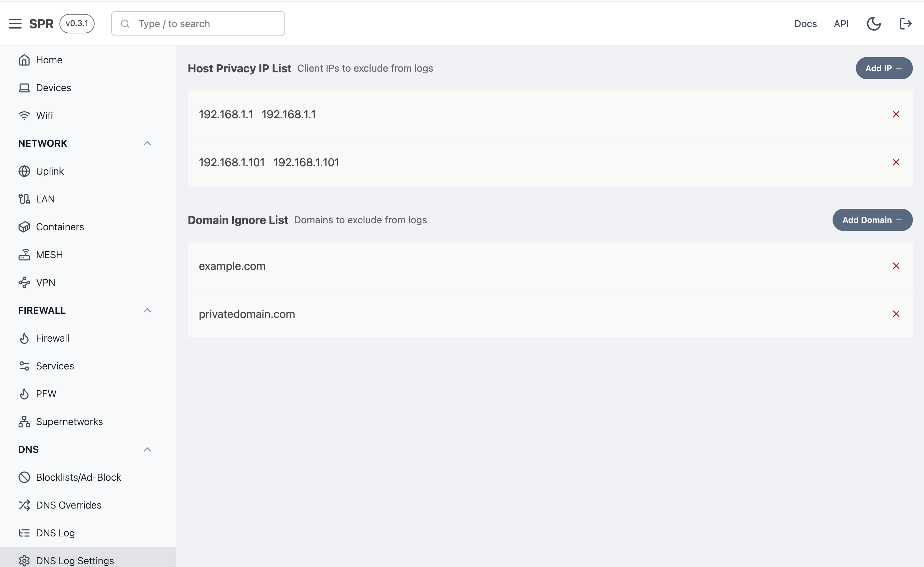Click the search input field

[198, 24]
